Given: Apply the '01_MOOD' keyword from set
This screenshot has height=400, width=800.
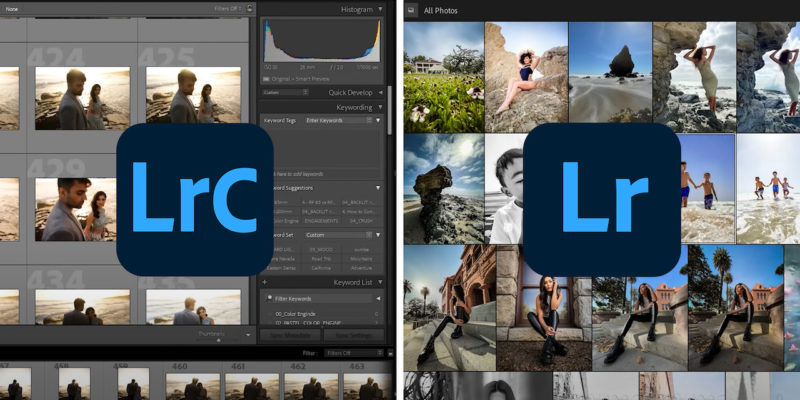Looking at the screenshot, I should click(x=321, y=249).
